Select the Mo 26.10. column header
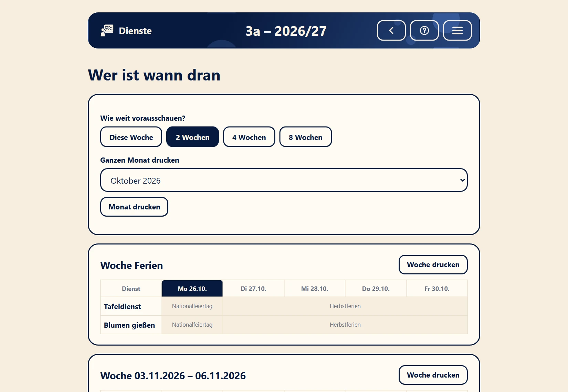The width and height of the screenshot is (568, 392). tap(192, 288)
